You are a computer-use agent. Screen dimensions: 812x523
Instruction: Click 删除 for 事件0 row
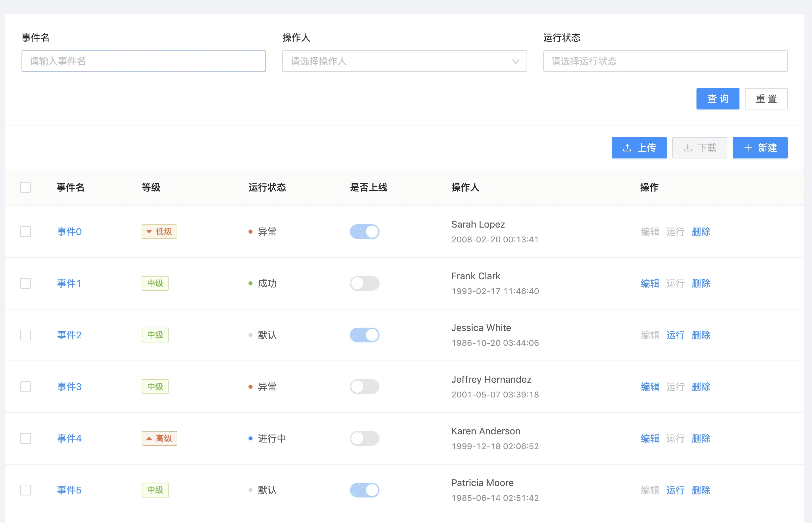click(701, 232)
